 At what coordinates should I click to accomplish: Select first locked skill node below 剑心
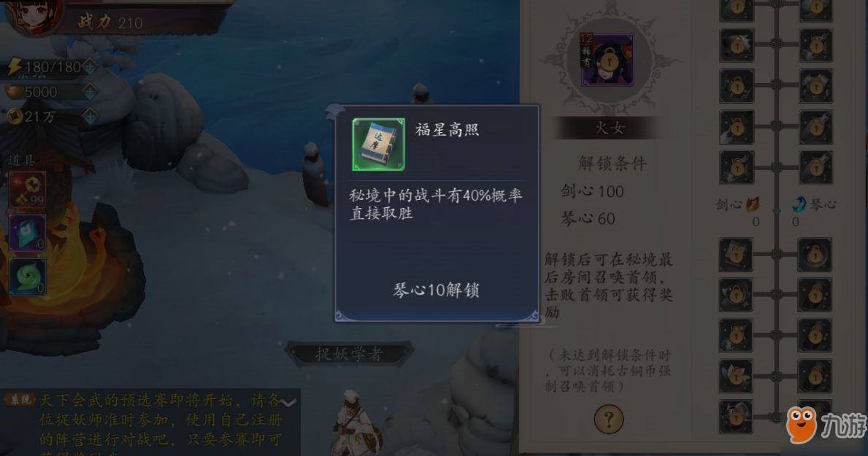pos(735,255)
